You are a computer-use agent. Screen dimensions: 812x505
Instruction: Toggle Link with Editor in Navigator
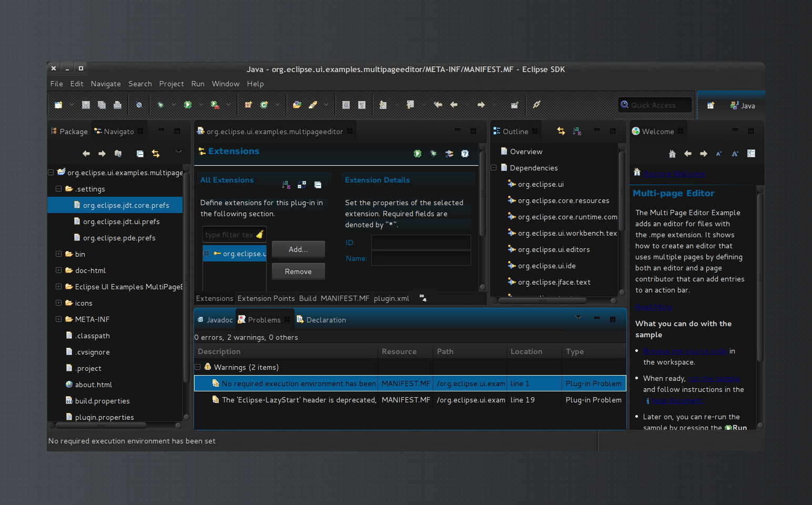click(x=156, y=154)
